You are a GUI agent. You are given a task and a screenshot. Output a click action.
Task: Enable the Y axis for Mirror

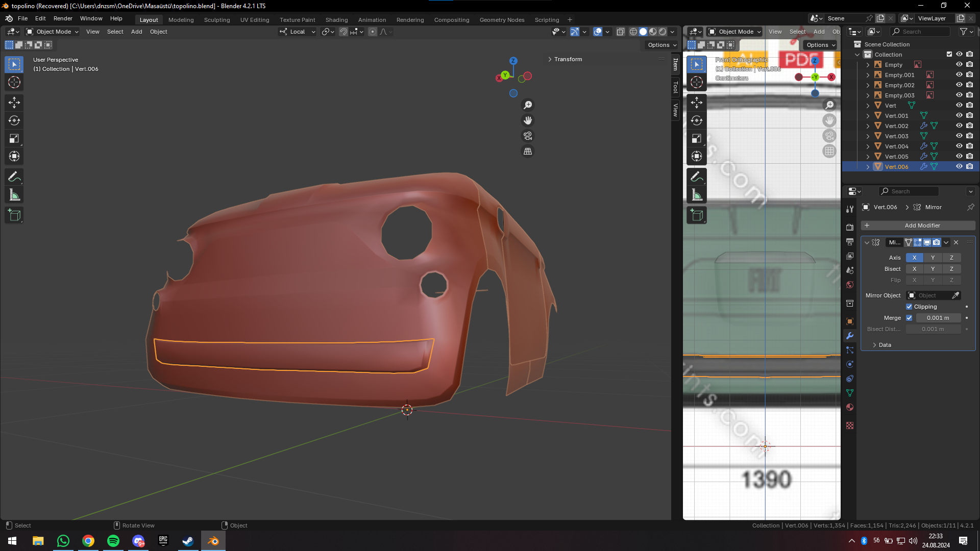coord(933,258)
